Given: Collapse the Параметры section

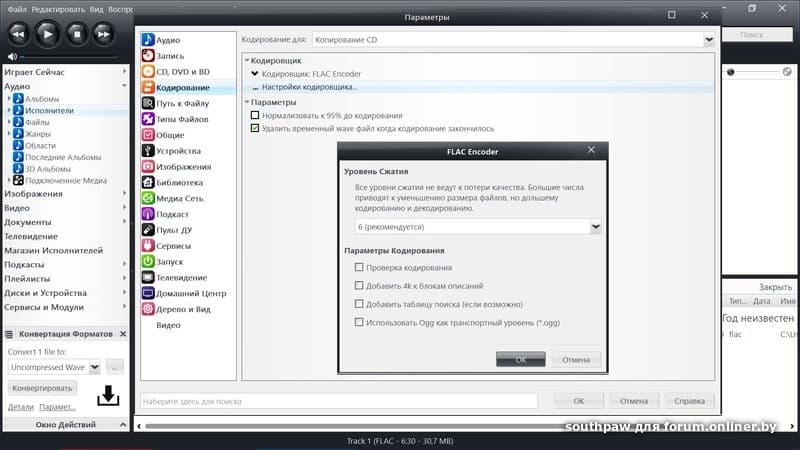Looking at the screenshot, I should click(x=247, y=102).
